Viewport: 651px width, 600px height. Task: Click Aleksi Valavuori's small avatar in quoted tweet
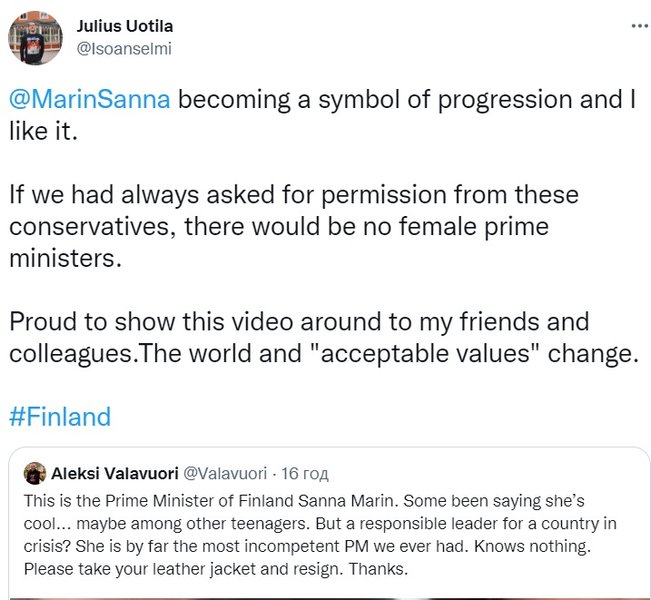(33, 473)
